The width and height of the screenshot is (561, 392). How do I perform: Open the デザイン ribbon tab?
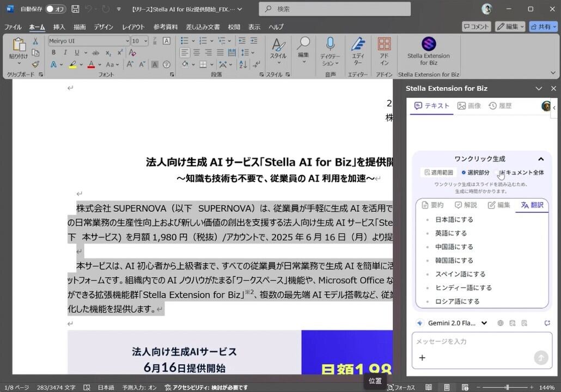[x=103, y=27]
